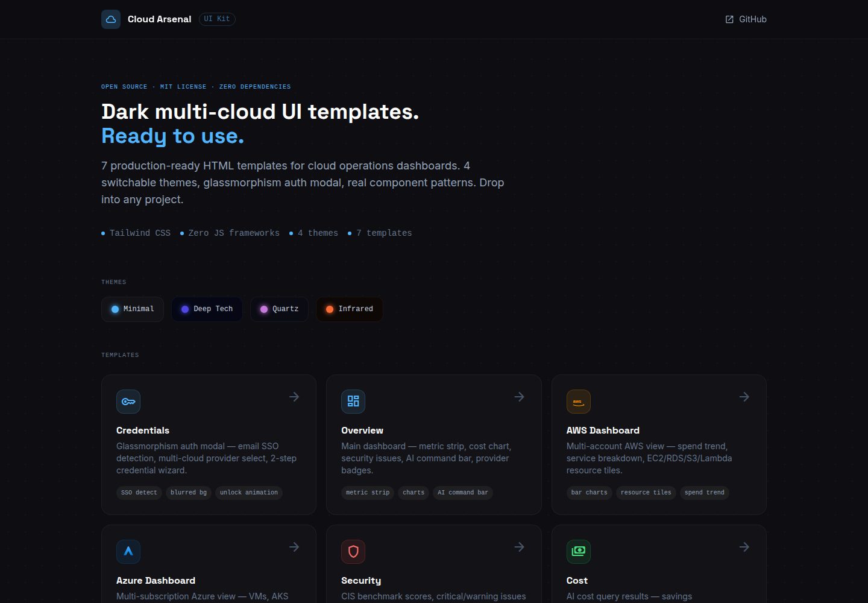Click the 'SSO detect' tag
The image size is (868, 603).
(139, 493)
